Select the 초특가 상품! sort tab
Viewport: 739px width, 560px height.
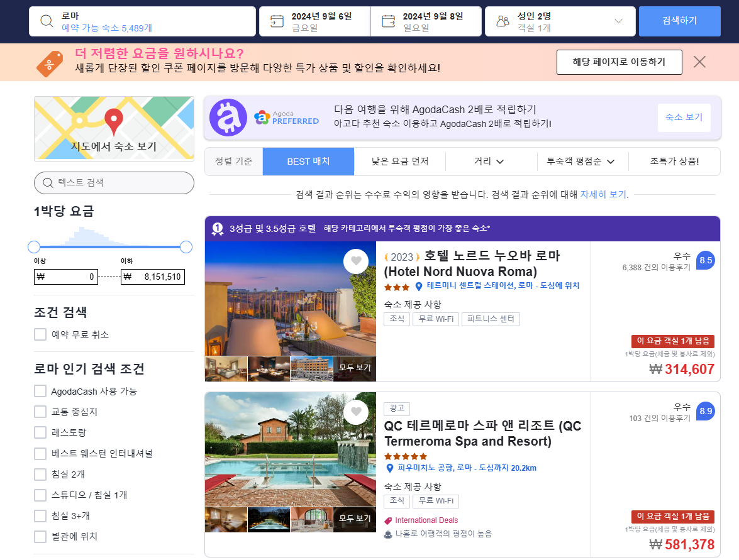point(672,162)
